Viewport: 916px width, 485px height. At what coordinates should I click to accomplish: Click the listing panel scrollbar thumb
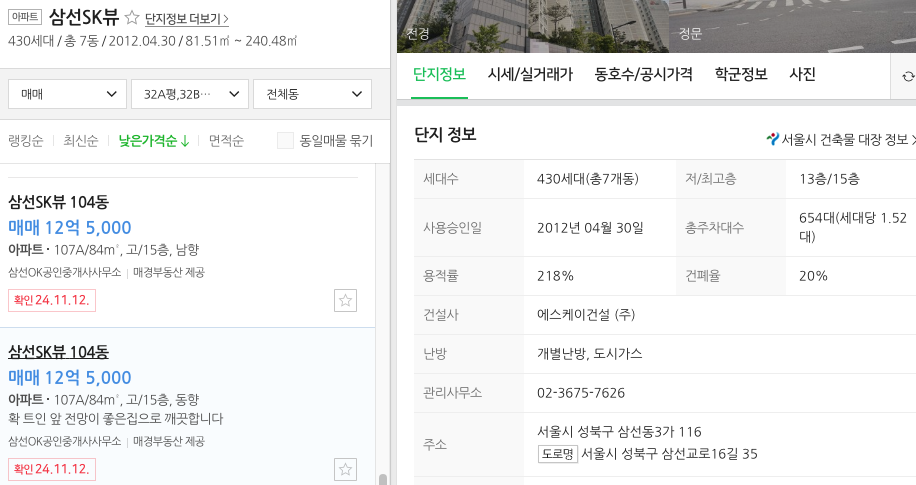(383, 479)
